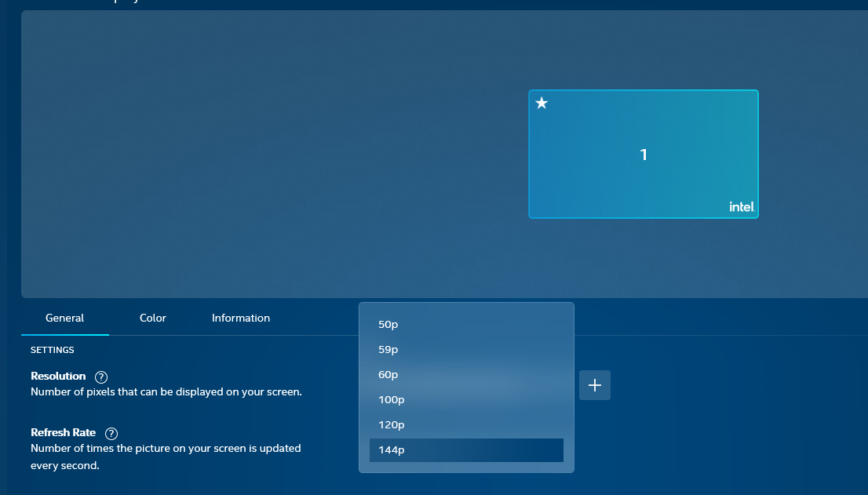Switch to the General tab
Image resolution: width=868 pixels, height=495 pixels.
coord(65,318)
